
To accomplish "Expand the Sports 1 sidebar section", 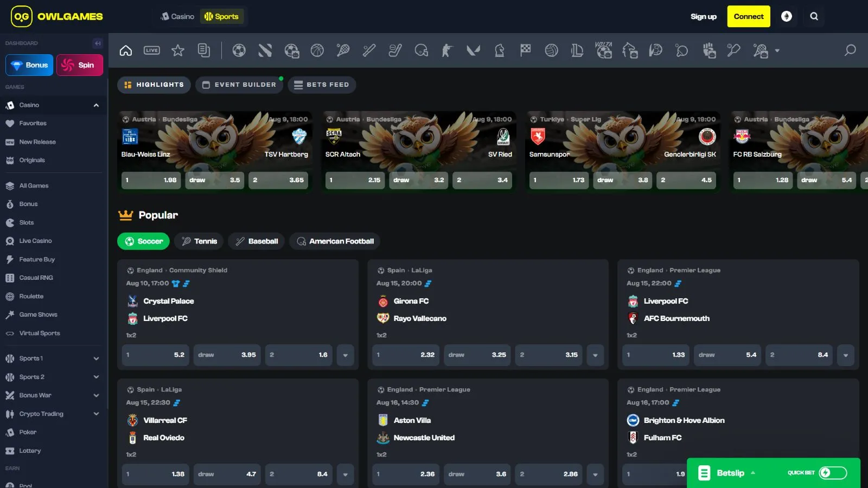I will tap(96, 358).
